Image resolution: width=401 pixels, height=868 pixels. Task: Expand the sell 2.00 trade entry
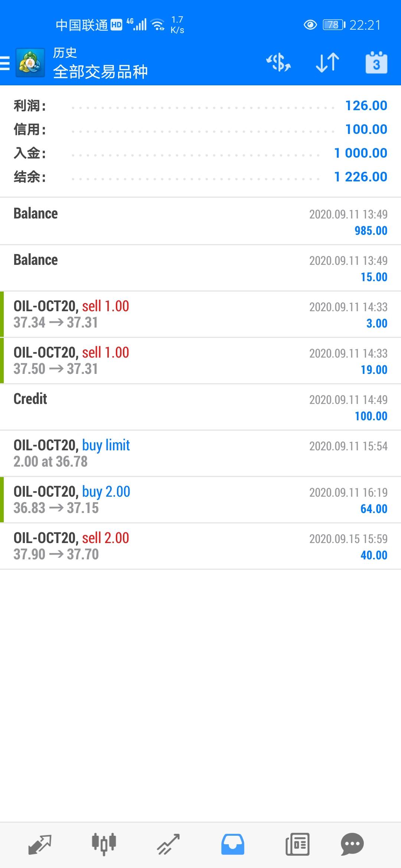200,546
